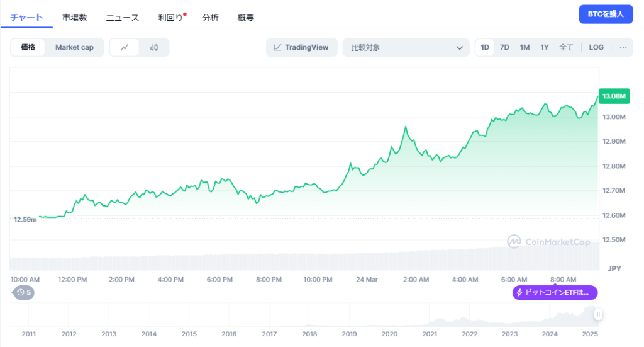Open the three-dot more options menu

[623, 48]
